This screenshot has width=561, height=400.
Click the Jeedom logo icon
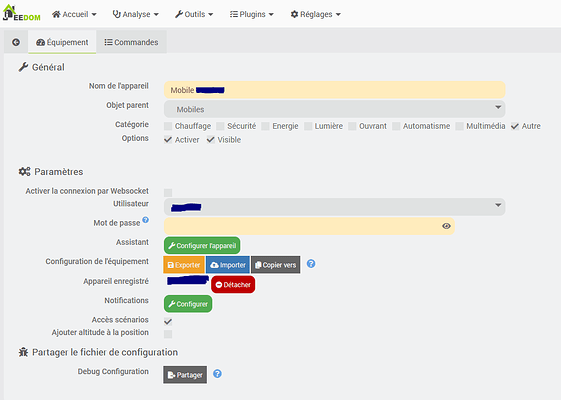21,13
